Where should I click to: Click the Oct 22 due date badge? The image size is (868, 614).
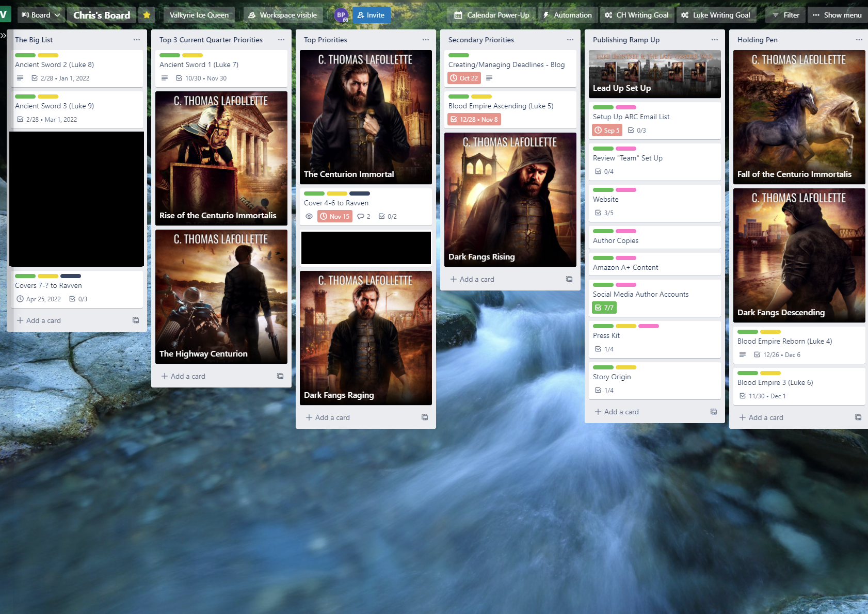coord(464,78)
